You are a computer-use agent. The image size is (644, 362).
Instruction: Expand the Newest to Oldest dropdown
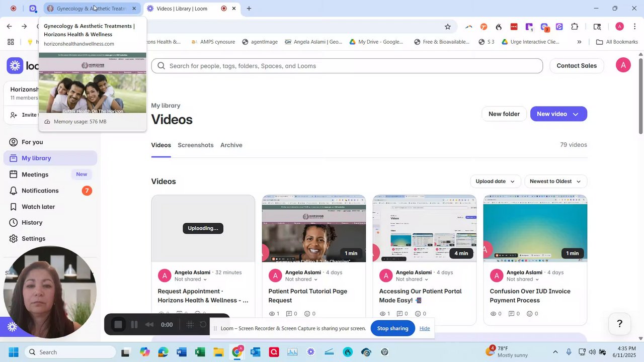tap(555, 182)
